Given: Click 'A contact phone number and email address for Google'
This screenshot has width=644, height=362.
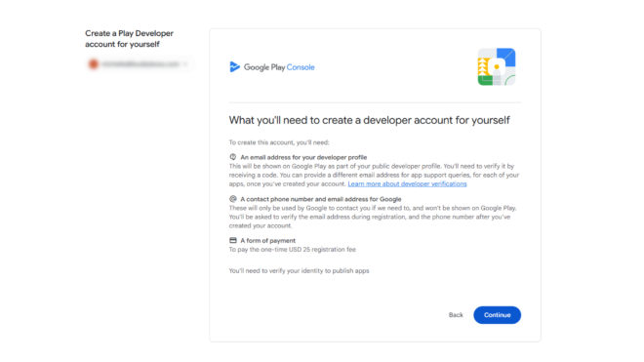Looking at the screenshot, I should coord(321,199).
